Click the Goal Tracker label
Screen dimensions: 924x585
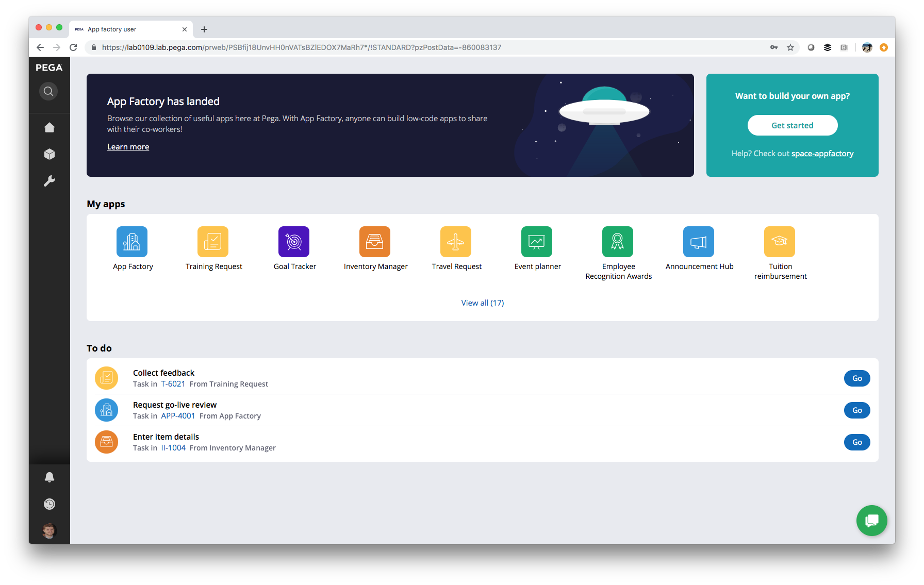tap(295, 266)
